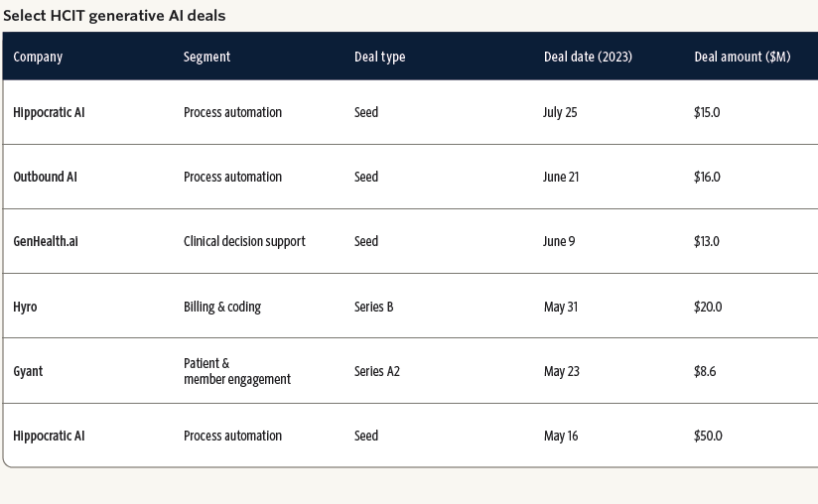The width and height of the screenshot is (818, 504).
Task: Click the Series A2 deal type
Action: tap(376, 371)
